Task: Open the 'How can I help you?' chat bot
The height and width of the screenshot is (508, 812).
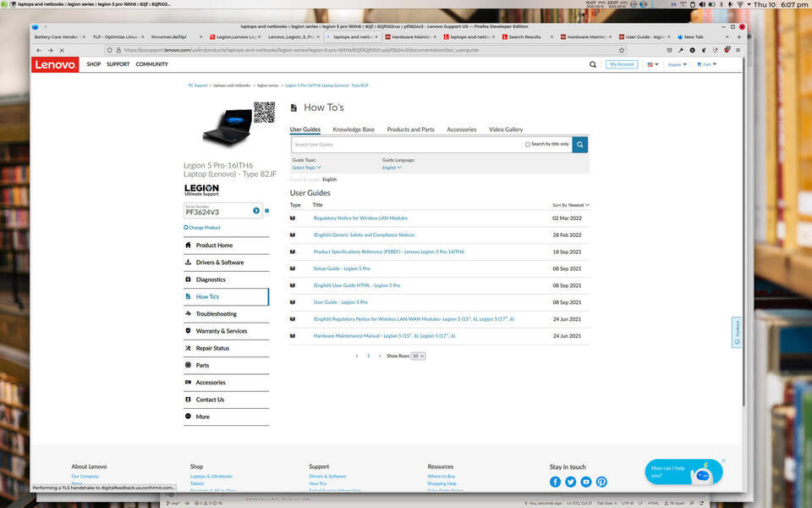Action: [x=683, y=472]
